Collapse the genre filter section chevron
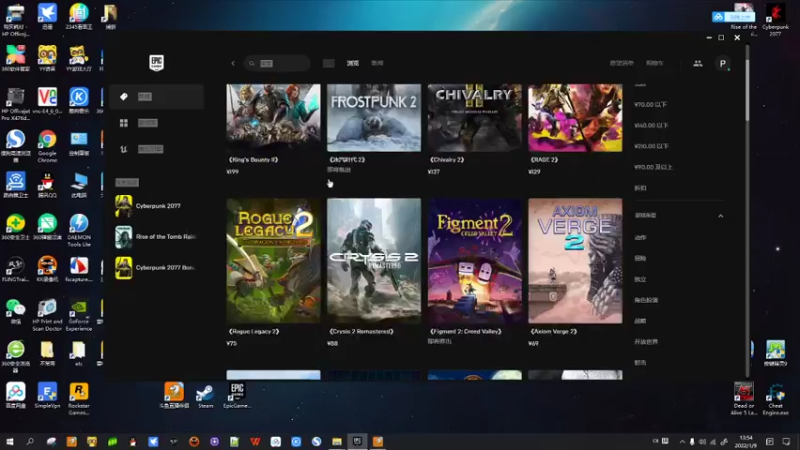This screenshot has height=450, width=800. point(720,216)
